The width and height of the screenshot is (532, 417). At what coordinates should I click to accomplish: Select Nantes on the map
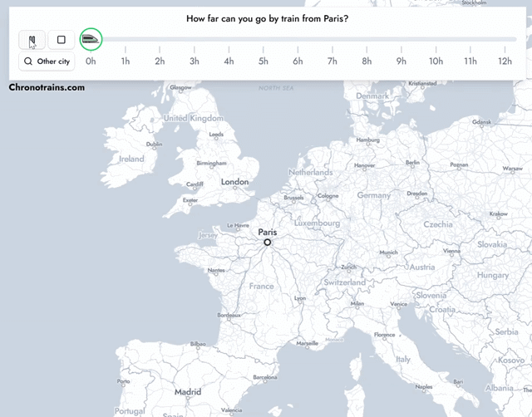216,270
